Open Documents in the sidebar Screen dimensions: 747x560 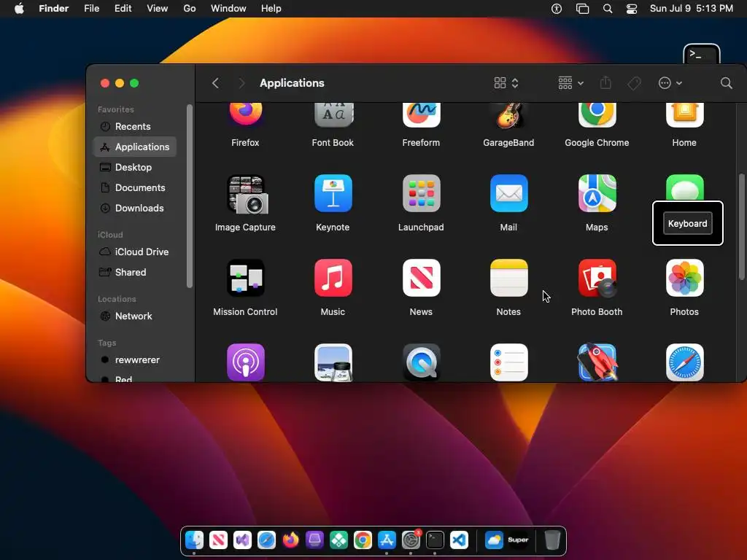pos(135,187)
